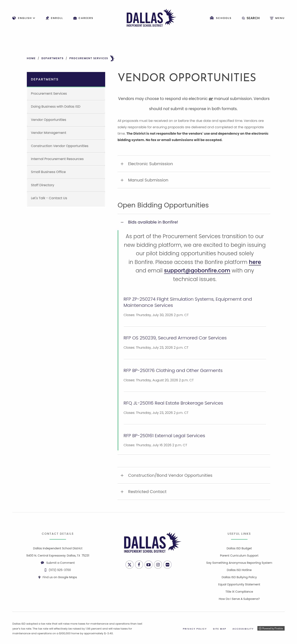Open the Accessibility footer link
This screenshot has width=297, height=644.
(x=243, y=629)
